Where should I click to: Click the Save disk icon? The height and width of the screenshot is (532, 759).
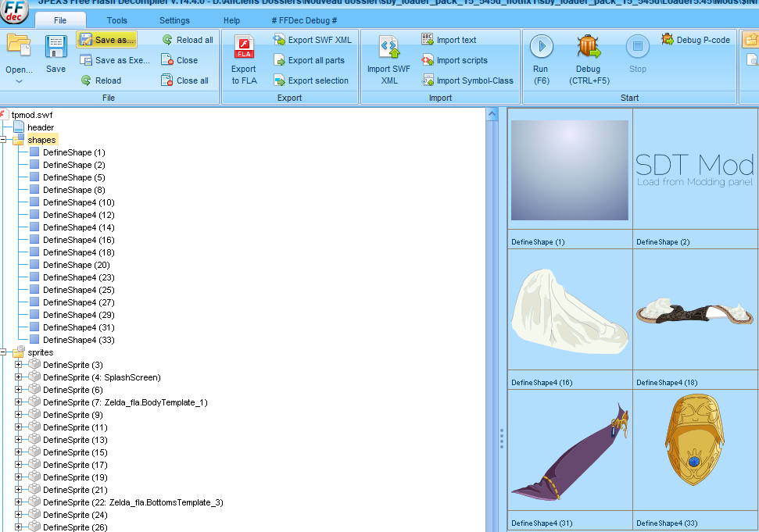(x=55, y=48)
